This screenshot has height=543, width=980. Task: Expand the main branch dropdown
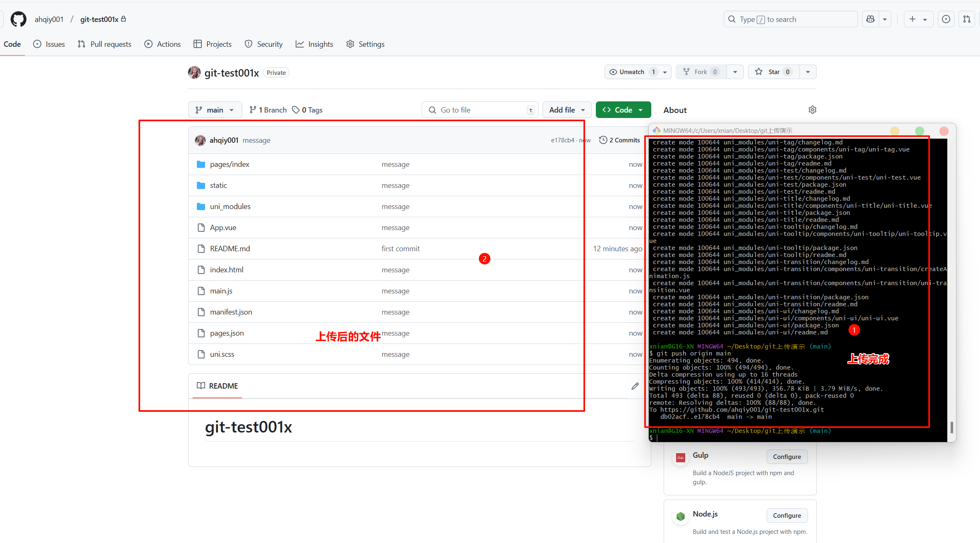point(215,110)
